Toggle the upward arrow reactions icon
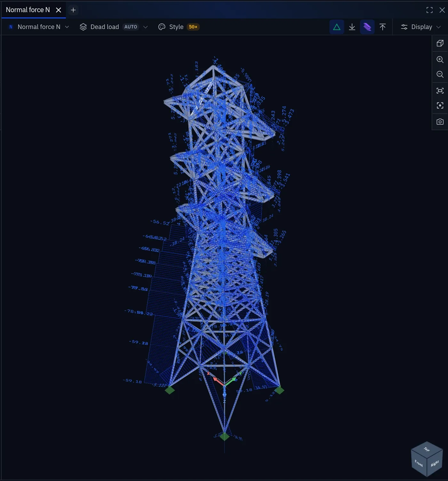 [382, 27]
